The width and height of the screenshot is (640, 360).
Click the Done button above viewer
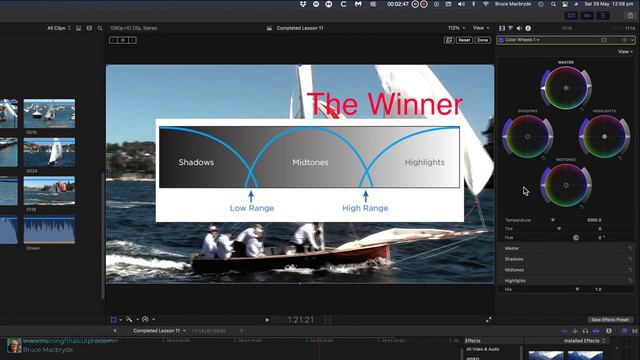482,40
